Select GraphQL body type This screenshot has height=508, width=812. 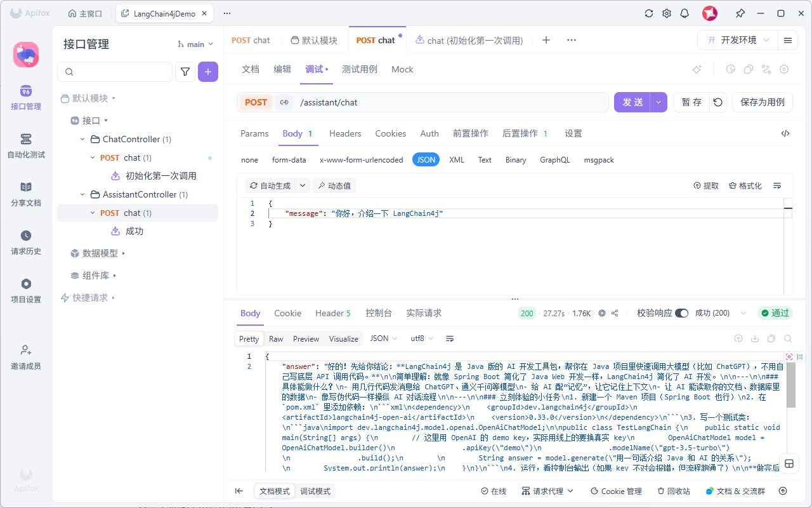555,160
